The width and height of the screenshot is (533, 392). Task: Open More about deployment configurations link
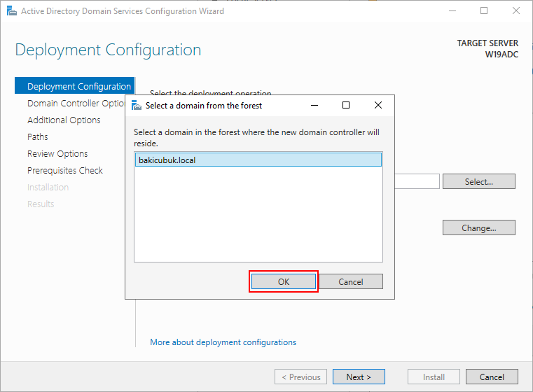coord(223,342)
